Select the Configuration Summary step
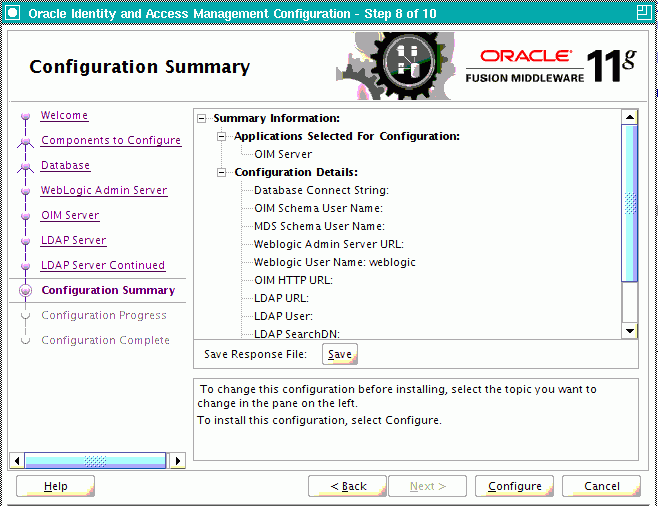The height and width of the screenshot is (506, 658). 108,290
